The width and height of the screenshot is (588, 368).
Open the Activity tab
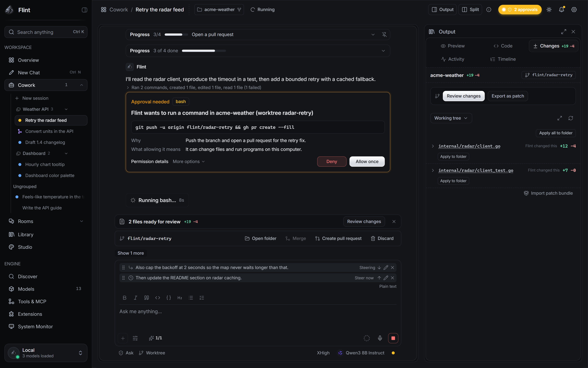pyautogui.click(x=452, y=59)
